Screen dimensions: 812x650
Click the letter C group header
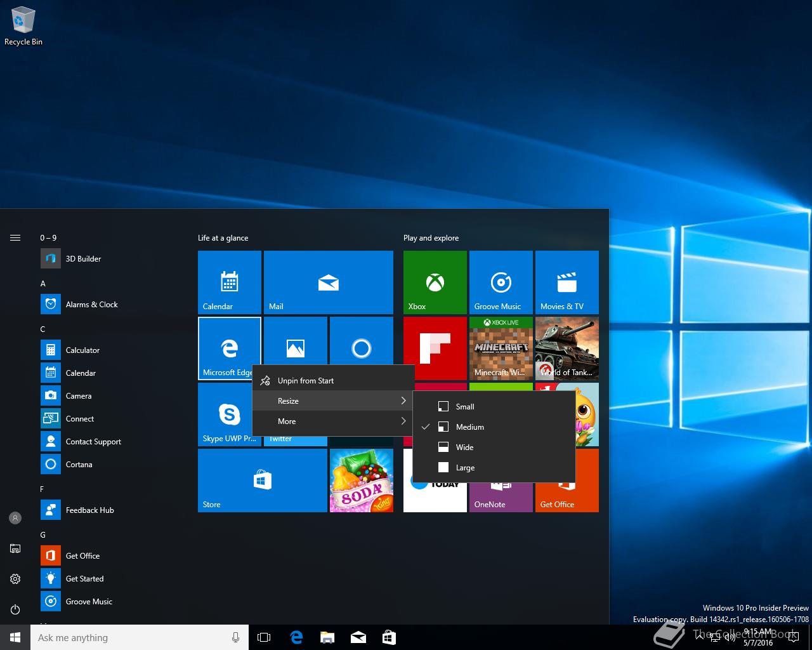point(43,329)
